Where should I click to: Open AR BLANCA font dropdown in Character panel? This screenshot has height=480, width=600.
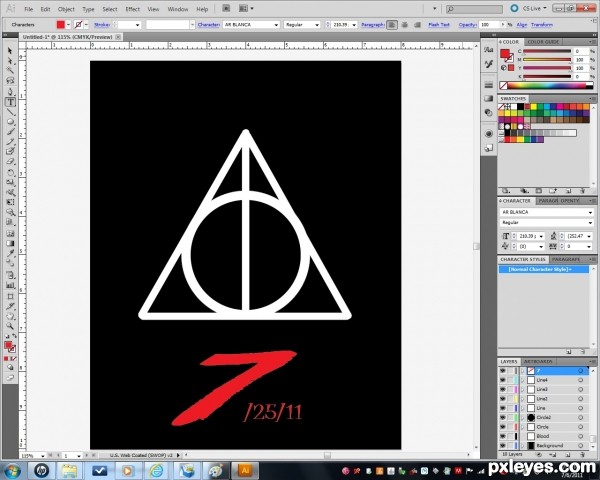pos(590,212)
